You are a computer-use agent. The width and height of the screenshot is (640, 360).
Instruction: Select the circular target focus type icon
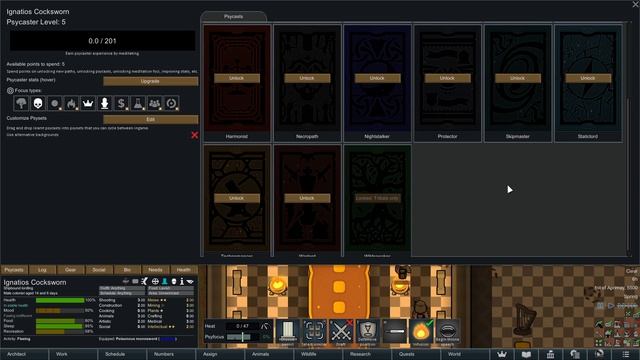coord(171,103)
